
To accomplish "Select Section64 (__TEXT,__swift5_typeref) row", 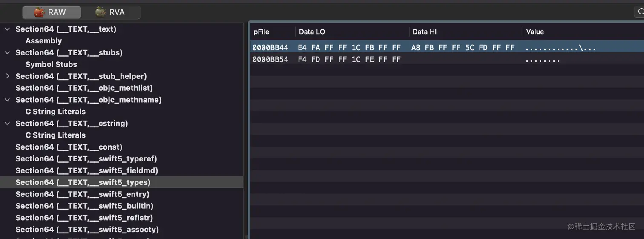I will pyautogui.click(x=121, y=158).
